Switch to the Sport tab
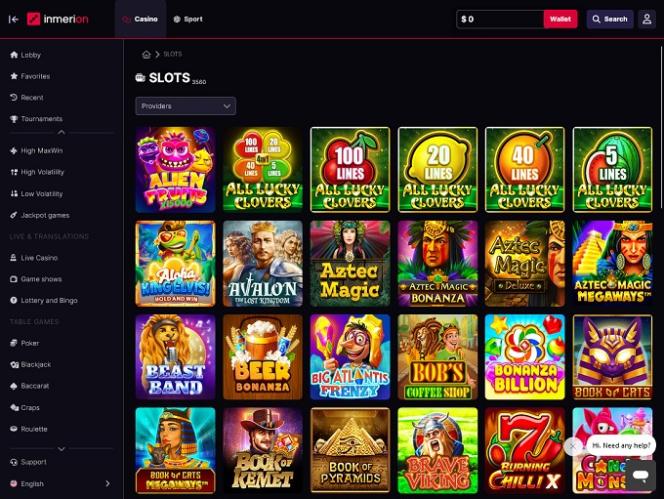Image resolution: width=664 pixels, height=499 pixels. pyautogui.click(x=188, y=19)
